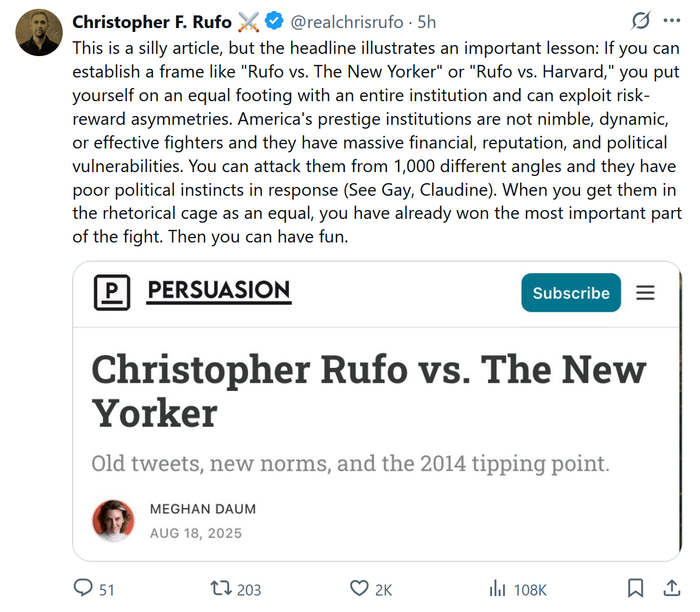Screen dimensions: 700x612
Task: Open the three-dot more options menu
Action: (x=672, y=21)
